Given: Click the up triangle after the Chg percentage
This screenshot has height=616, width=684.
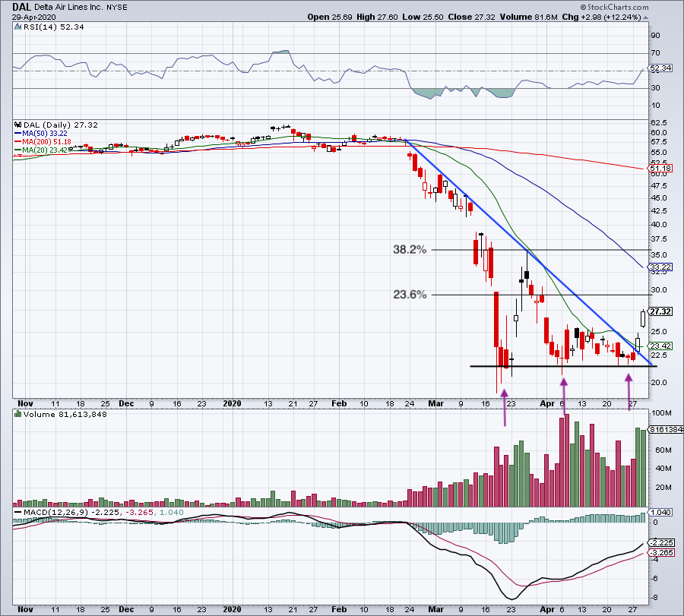Looking at the screenshot, I should 645,17.
